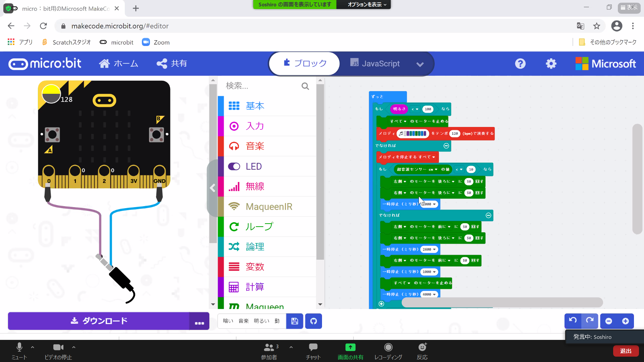Image resolution: width=644 pixels, height=362 pixels.
Task: Undo the last editor change
Action: pyautogui.click(x=573, y=321)
